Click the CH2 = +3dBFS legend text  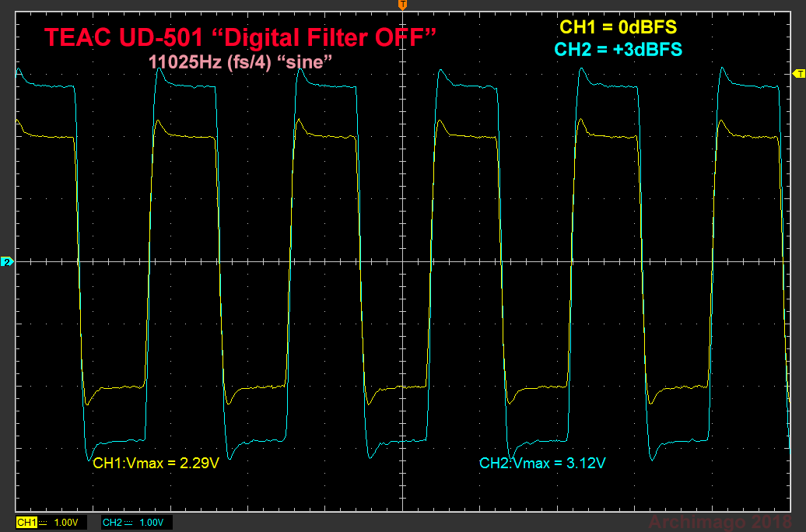pos(619,49)
